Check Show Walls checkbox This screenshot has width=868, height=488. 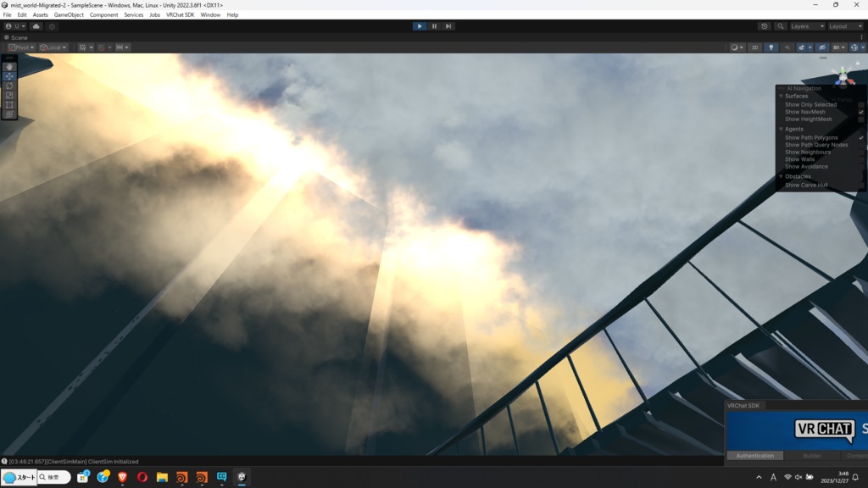861,159
